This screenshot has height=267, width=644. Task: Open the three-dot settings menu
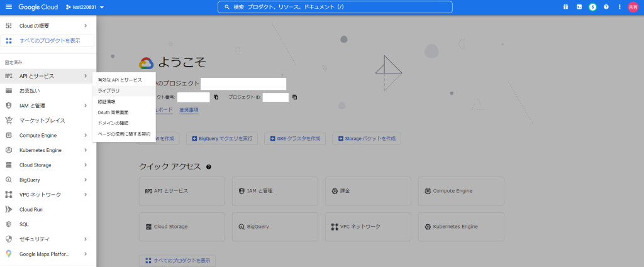pos(619,7)
